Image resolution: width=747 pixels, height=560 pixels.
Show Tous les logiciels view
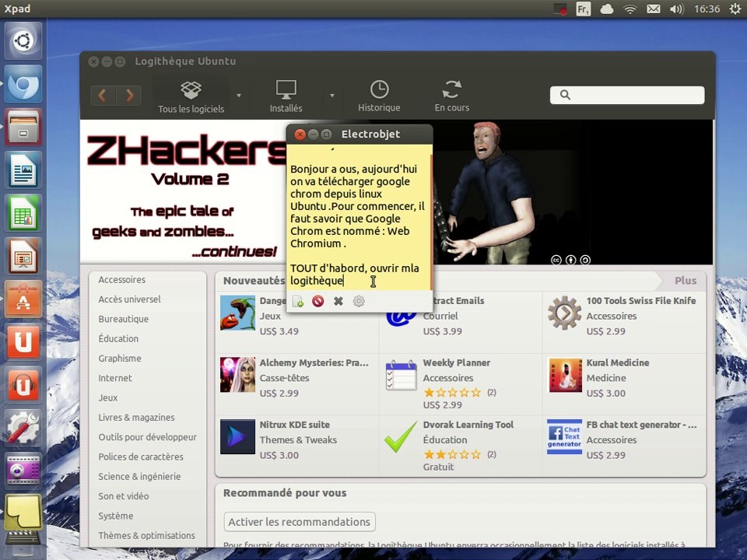pos(191,96)
